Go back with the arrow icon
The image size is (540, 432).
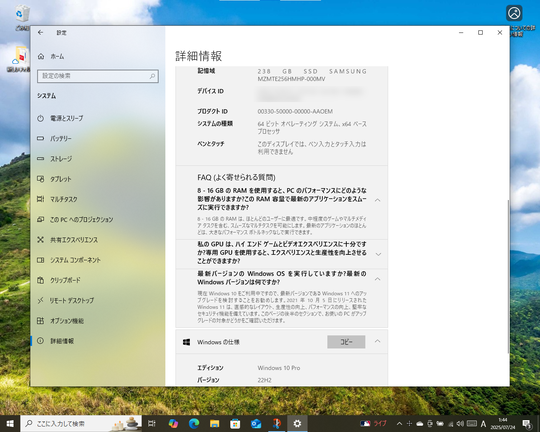point(41,32)
